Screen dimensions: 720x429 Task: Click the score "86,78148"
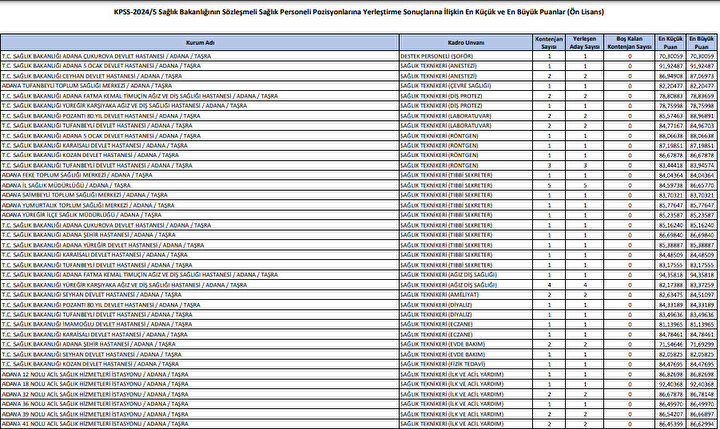pyautogui.click(x=701, y=394)
